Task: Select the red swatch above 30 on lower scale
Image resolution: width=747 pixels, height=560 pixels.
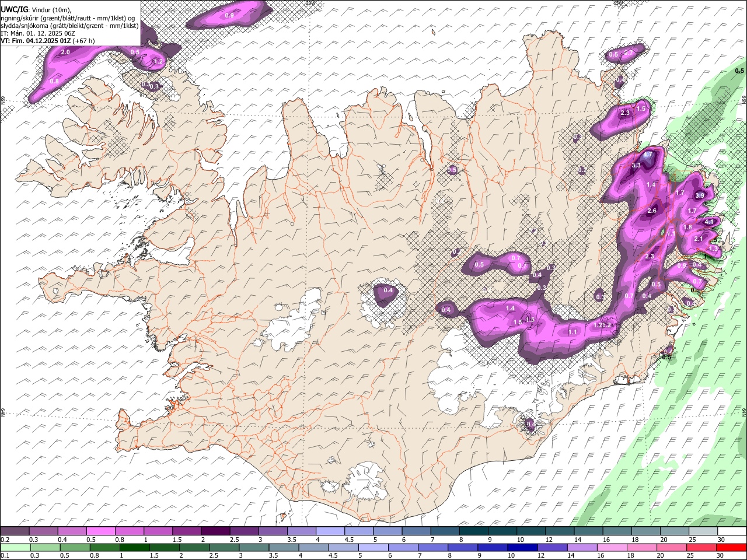Action: [x=731, y=548]
